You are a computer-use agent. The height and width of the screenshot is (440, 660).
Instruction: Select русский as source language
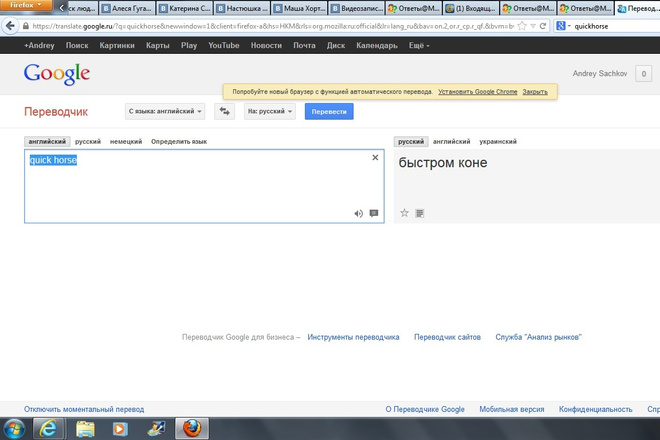click(88, 141)
